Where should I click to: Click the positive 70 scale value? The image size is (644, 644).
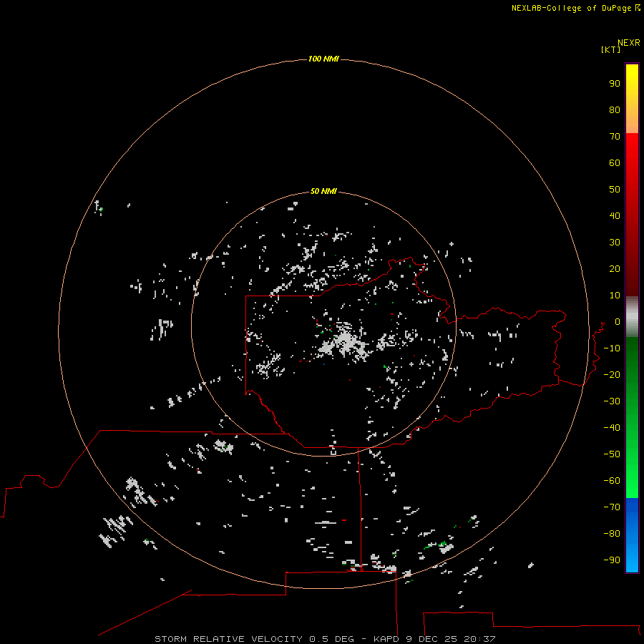(x=615, y=137)
